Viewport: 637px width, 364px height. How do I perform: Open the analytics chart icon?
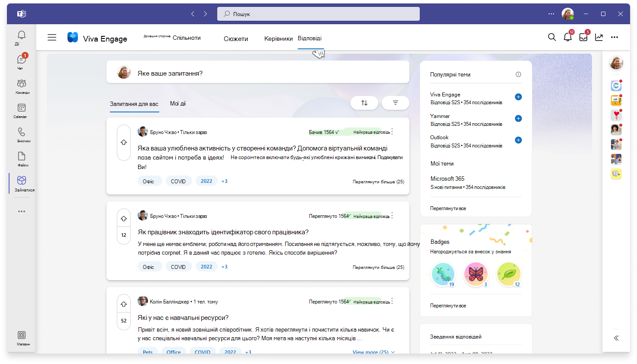pos(599,37)
